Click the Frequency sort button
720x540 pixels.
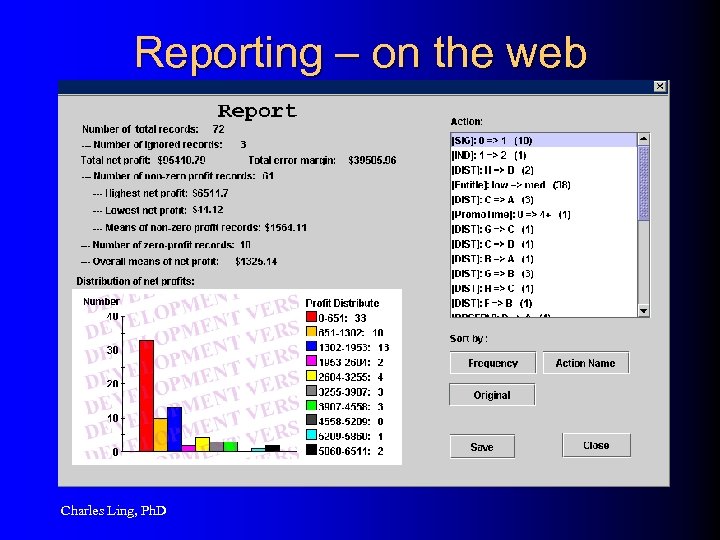tap(493, 363)
